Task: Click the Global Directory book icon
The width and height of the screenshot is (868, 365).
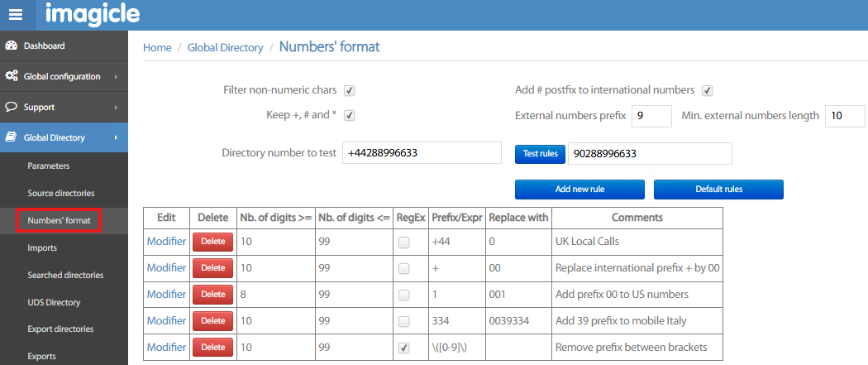Action: point(12,137)
